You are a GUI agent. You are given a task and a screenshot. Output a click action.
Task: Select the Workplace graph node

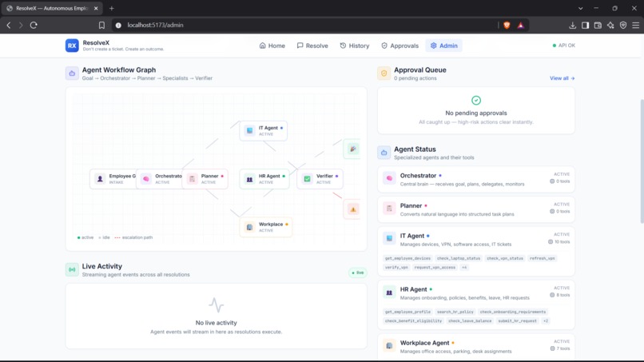coord(266,227)
